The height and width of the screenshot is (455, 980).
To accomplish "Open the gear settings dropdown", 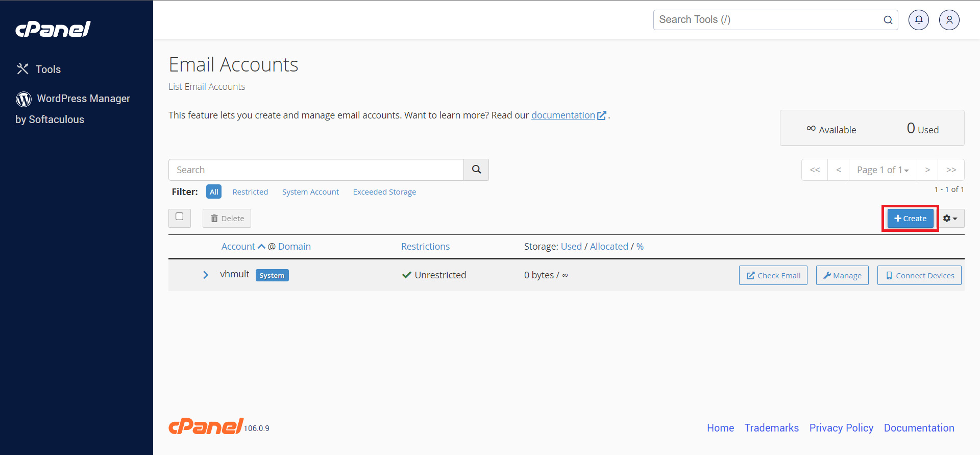I will pos(950,218).
